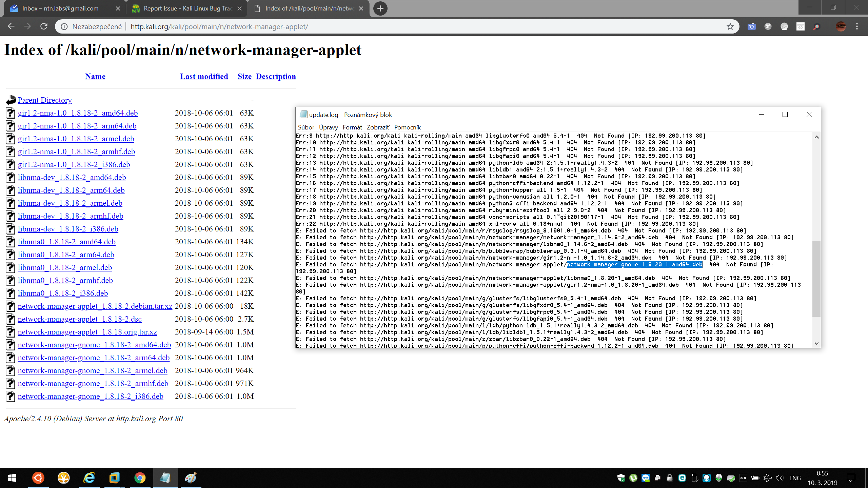This screenshot has height=488, width=868.
Task: Bookmark this page with the star icon
Action: tap(730, 26)
